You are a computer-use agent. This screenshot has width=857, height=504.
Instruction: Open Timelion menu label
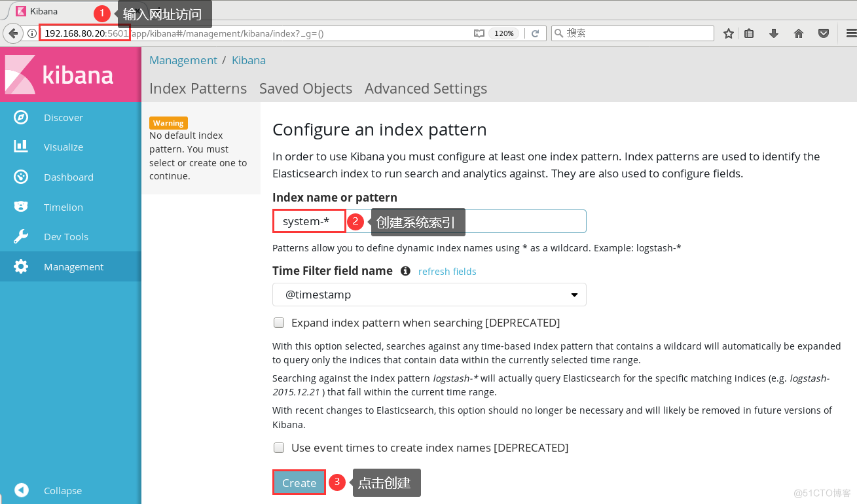[x=64, y=207]
